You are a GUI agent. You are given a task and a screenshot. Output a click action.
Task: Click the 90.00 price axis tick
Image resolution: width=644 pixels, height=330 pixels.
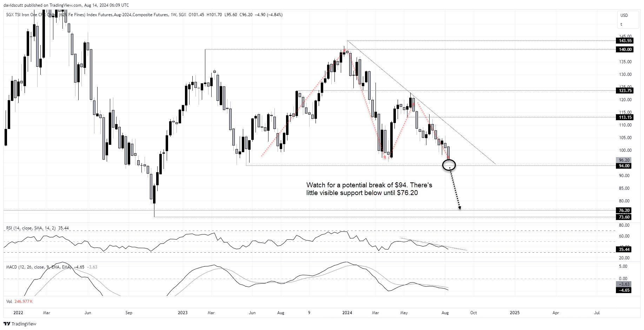[x=624, y=176]
